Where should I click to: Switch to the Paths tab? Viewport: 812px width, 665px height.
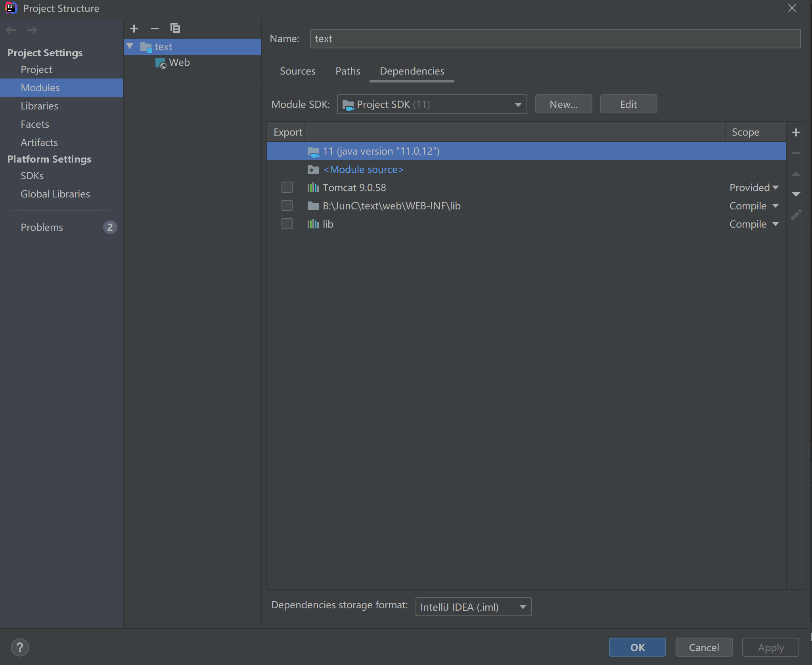(348, 71)
